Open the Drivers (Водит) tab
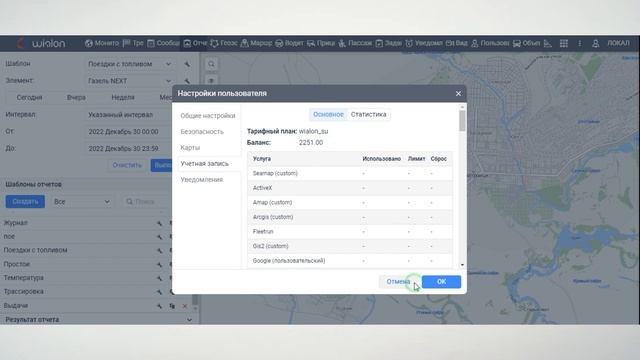 pos(289,43)
